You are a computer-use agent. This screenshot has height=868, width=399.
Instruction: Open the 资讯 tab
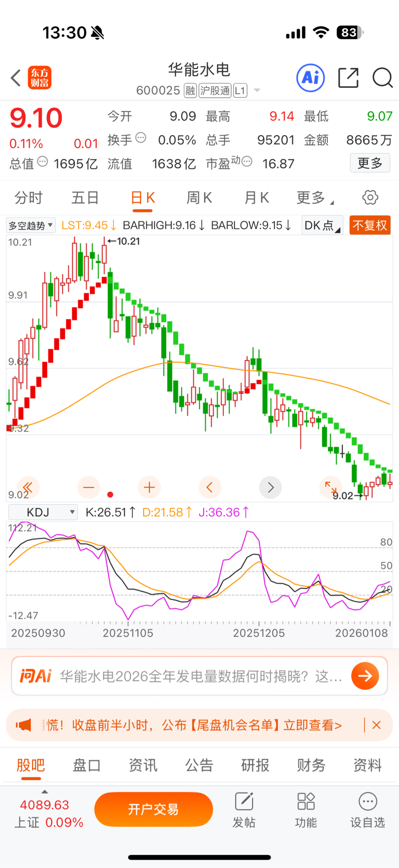point(143,765)
